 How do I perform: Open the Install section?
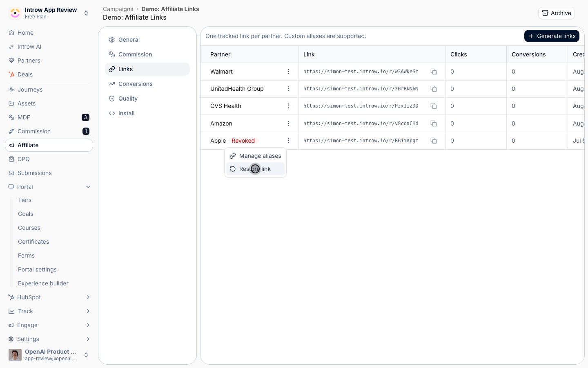pos(147,113)
